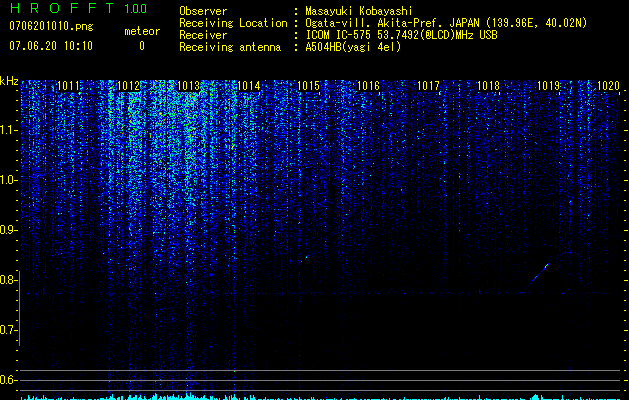Click the 0.7 frequency axis label
Screen dimensions: 629x400
click(9, 330)
